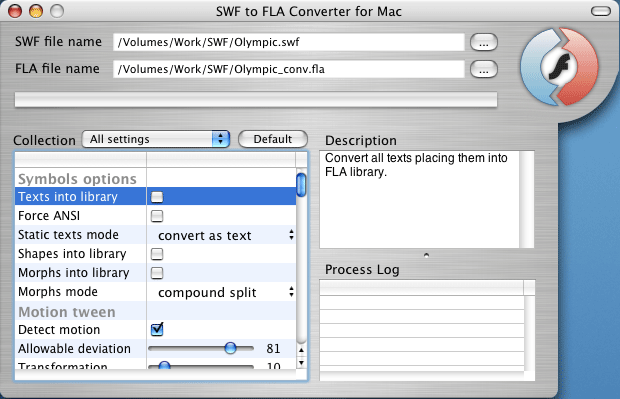This screenshot has height=399, width=620.
Task: Enable the Texts into library checkbox
Action: pos(157,197)
